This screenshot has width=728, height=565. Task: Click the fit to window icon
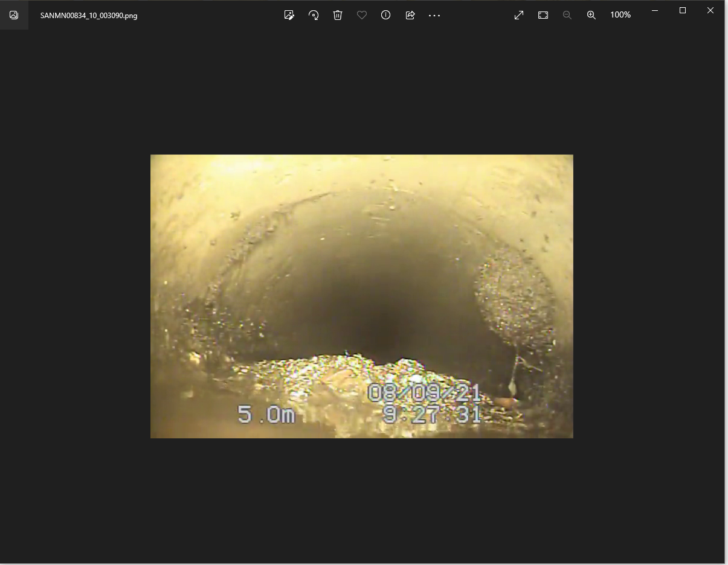click(543, 15)
